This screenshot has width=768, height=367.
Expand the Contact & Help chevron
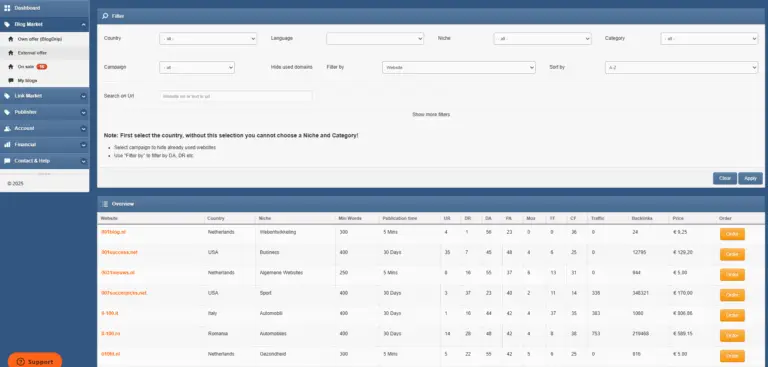[83, 161]
